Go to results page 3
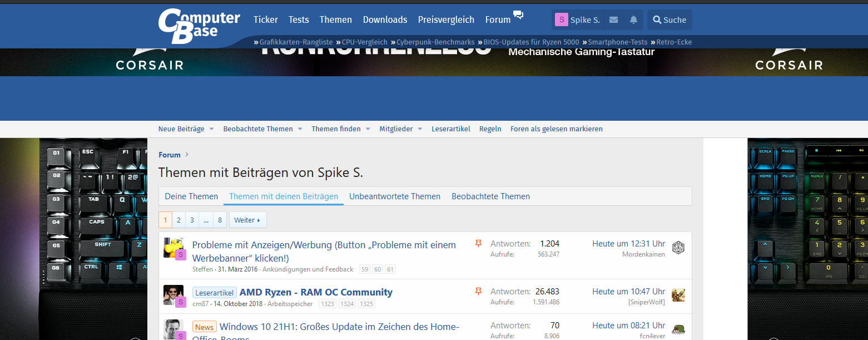The width and height of the screenshot is (868, 340). click(192, 220)
